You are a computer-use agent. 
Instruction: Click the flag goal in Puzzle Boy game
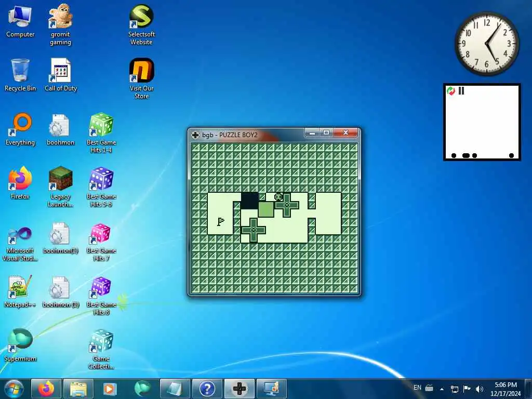220,221
